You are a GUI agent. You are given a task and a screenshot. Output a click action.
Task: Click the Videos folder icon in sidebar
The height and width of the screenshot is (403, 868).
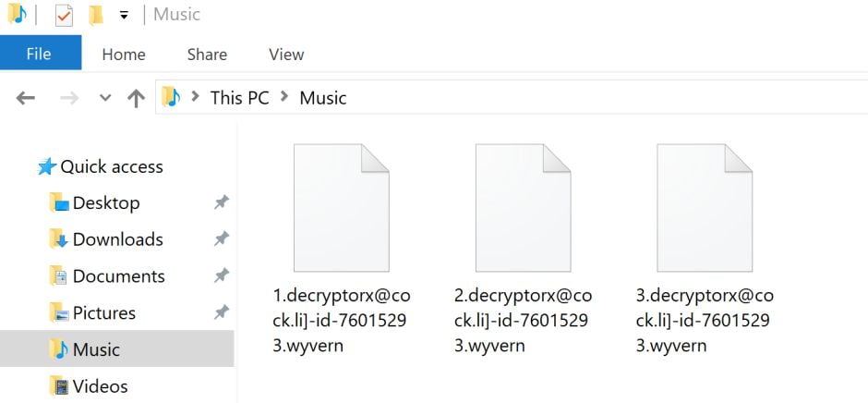click(59, 386)
